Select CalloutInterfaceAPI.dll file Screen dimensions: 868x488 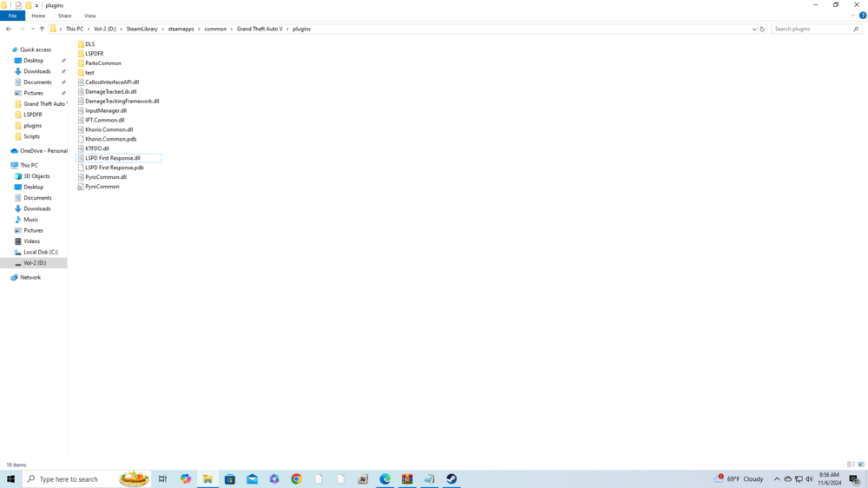(108, 82)
